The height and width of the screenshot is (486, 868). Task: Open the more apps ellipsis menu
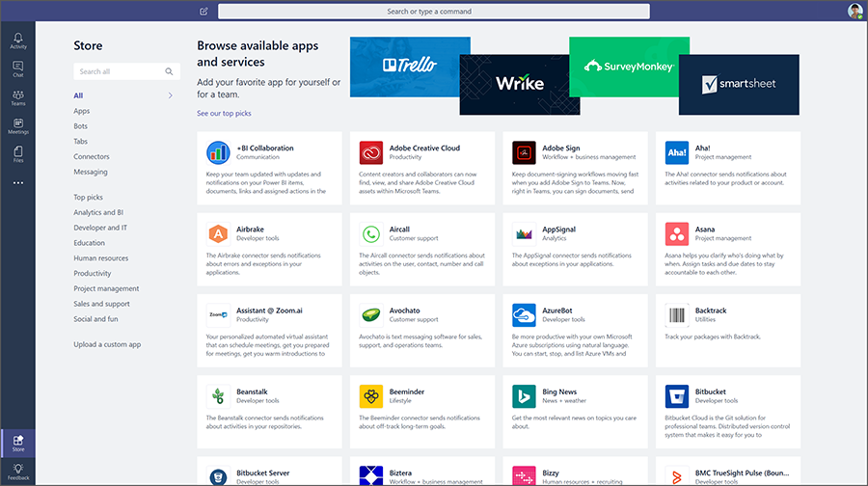(17, 182)
